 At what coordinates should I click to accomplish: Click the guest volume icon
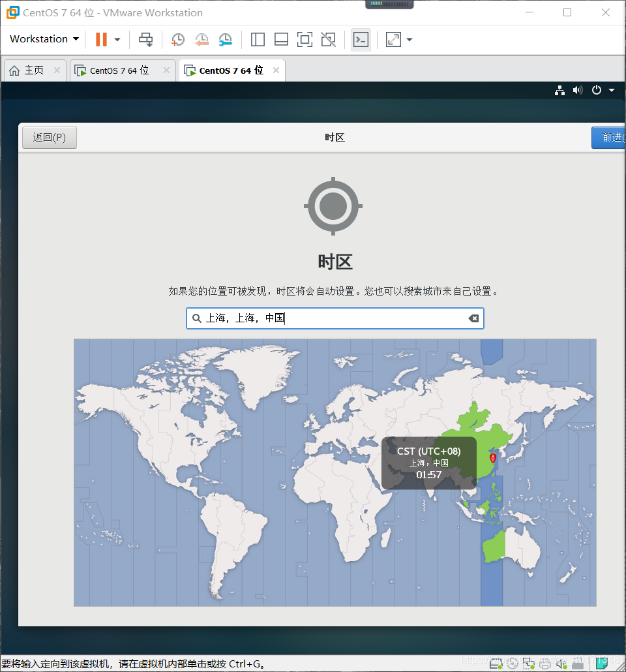(x=578, y=90)
